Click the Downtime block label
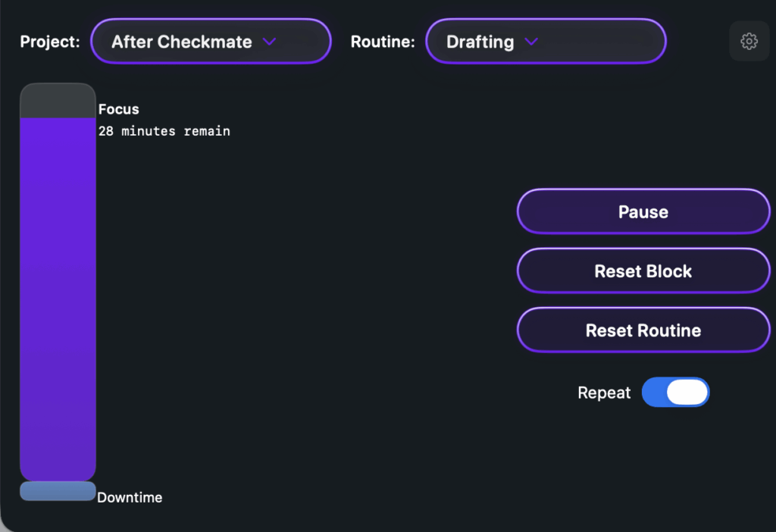The height and width of the screenshot is (532, 776). [130, 498]
